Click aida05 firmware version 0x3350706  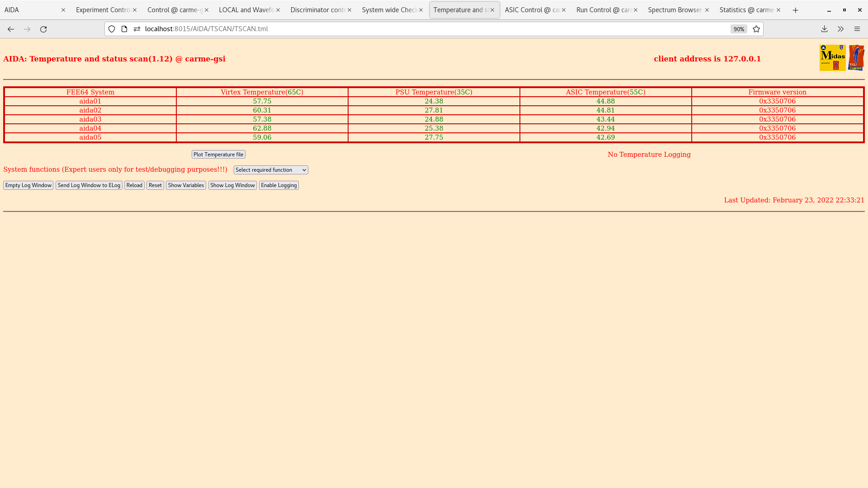778,137
